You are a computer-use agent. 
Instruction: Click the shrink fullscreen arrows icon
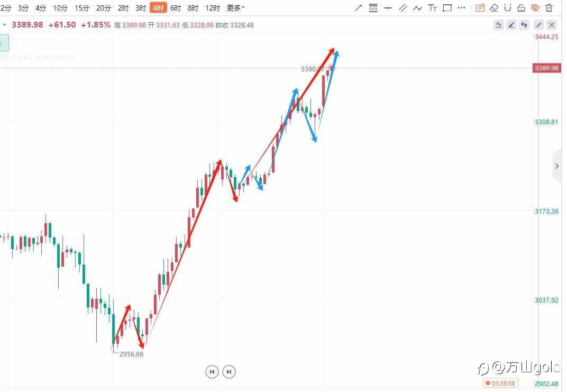point(539,25)
